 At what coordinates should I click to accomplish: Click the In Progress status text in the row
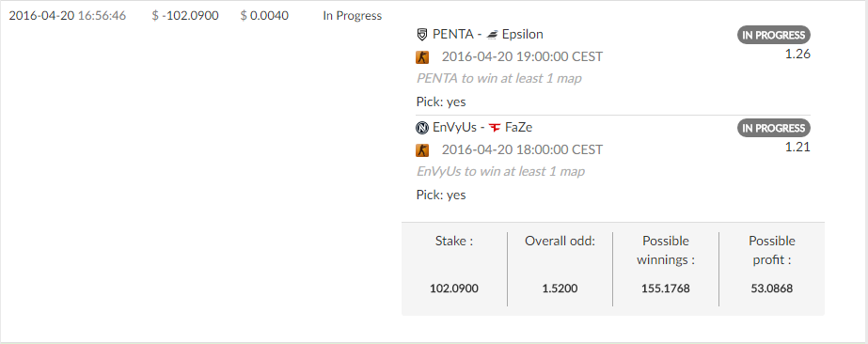point(352,15)
